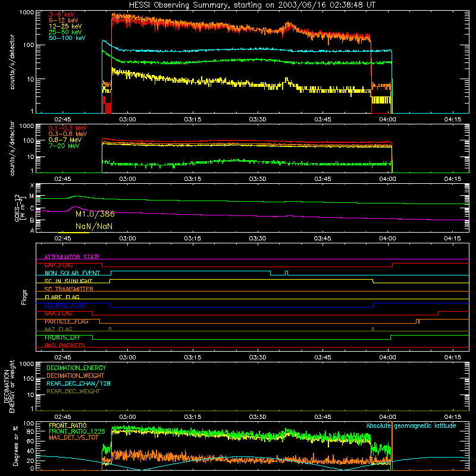This screenshot has height=476, width=476.
Task: Click the 0.8-7 MeV legend label
Action: coord(65,140)
